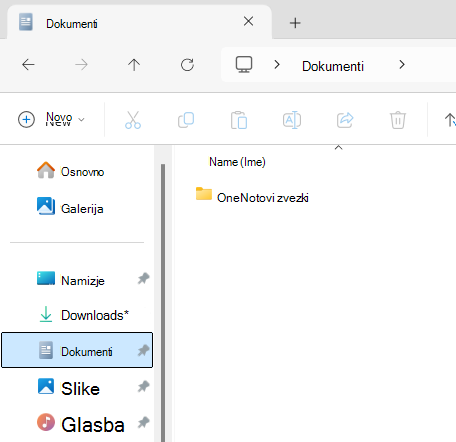The height and width of the screenshot is (442, 456).
Task: Unpin Namizje using its pin icon
Action: tap(143, 279)
